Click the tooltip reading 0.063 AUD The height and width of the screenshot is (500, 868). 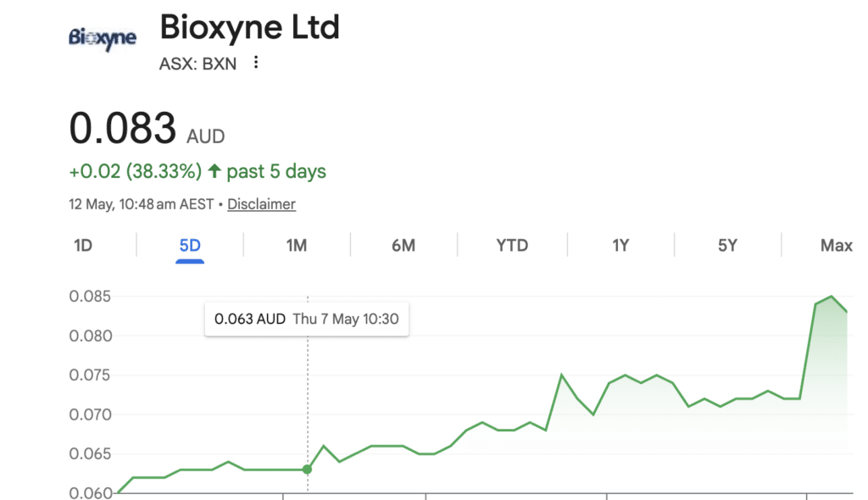[307, 319]
